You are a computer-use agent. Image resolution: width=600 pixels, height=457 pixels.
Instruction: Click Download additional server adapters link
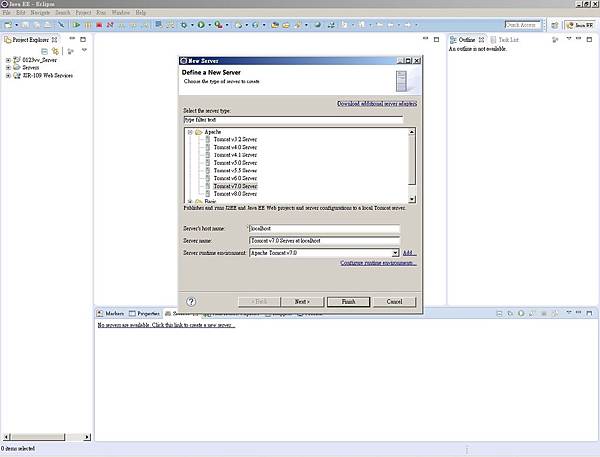(377, 104)
